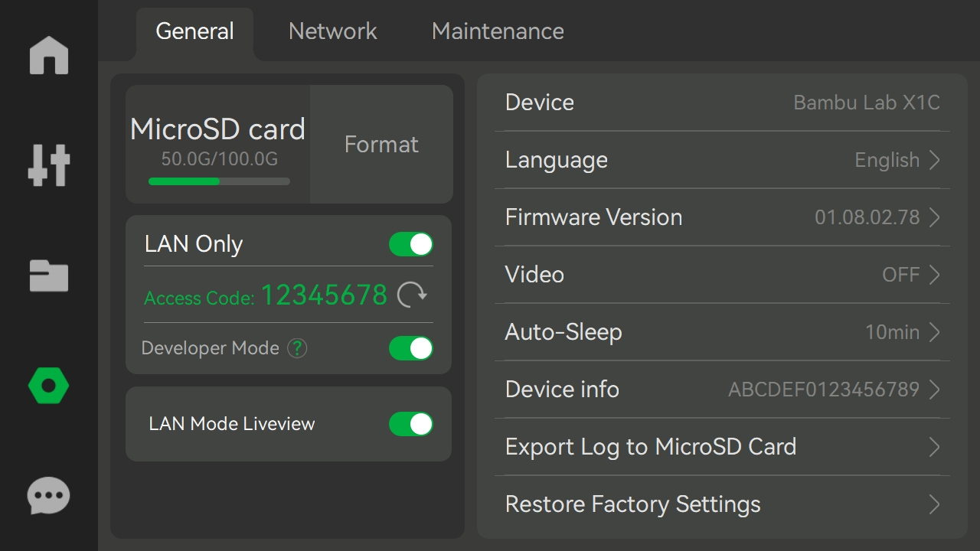
Task: Select the General tab
Action: click(x=194, y=32)
